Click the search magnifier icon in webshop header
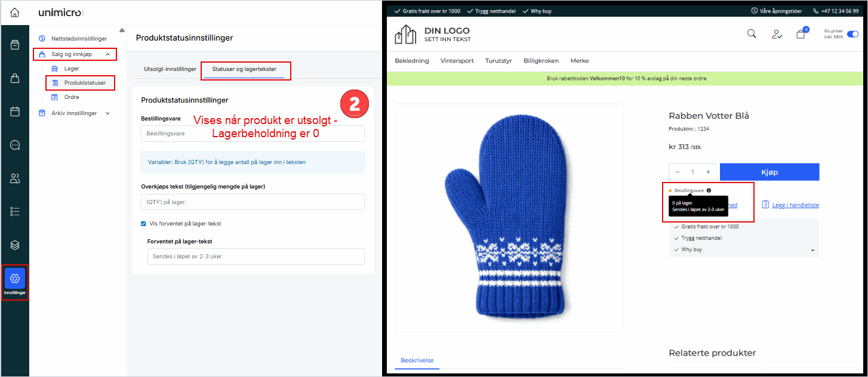Image resolution: width=868 pixels, height=377 pixels. click(752, 34)
